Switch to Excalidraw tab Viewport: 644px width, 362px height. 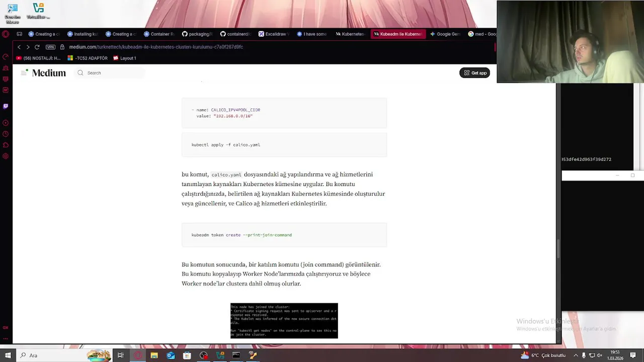[x=274, y=34]
